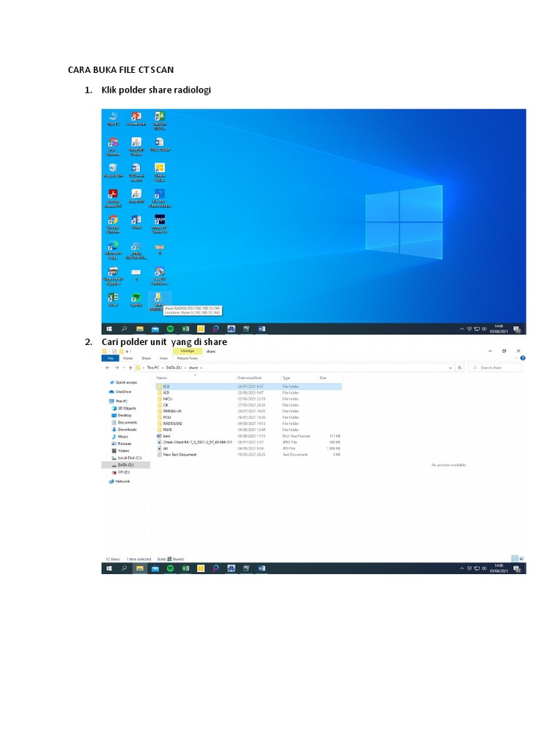Launch the Google Chrome desktop icon
This screenshot has height=747, width=560.
pyautogui.click(x=113, y=223)
